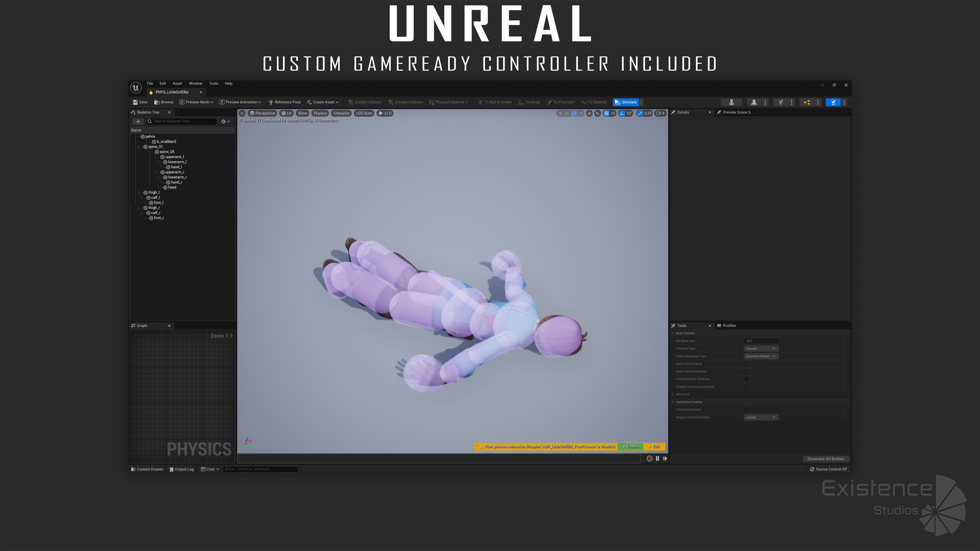
Task: Toggle the Create Constraints checkbox
Action: coord(746,409)
